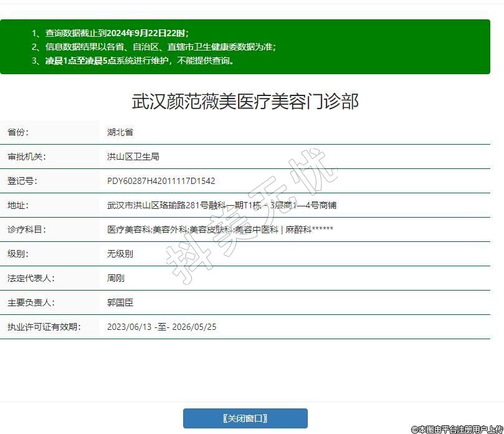
Task: Click the 地址 row label
Action: (18, 205)
